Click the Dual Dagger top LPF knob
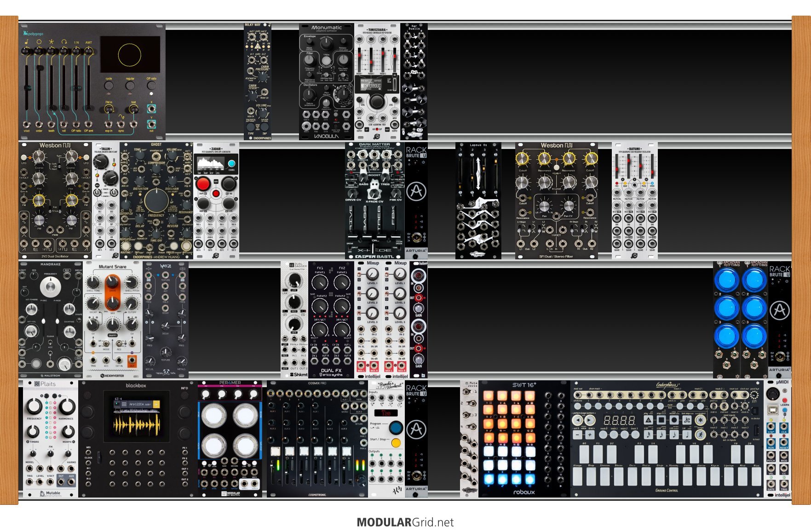 click(294, 280)
